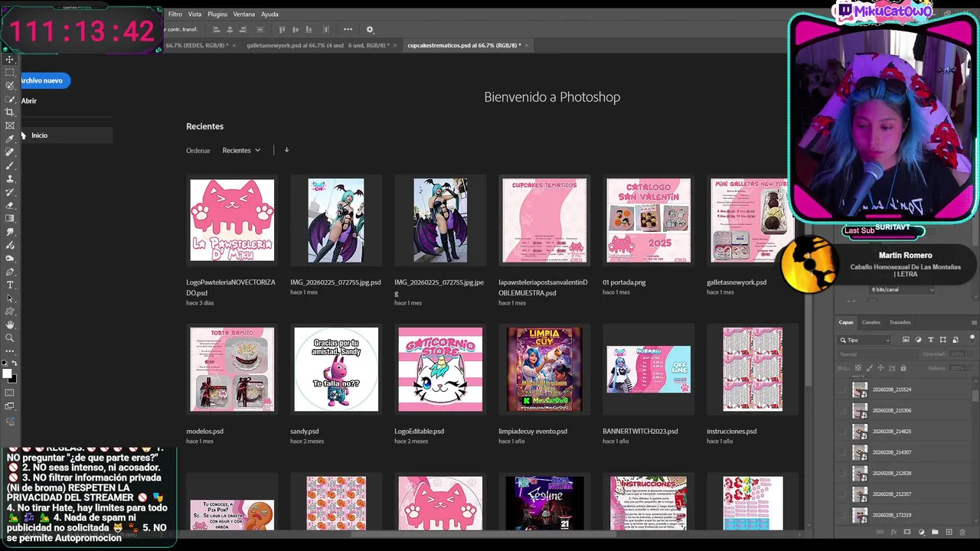Go to Inicio in the sidebar

tap(65, 135)
